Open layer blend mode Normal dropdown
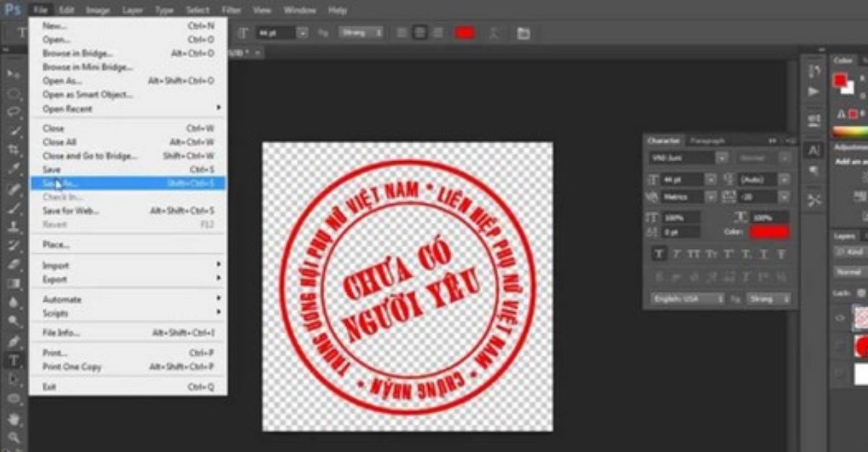Viewport: 868px width, 452px height. point(851,273)
